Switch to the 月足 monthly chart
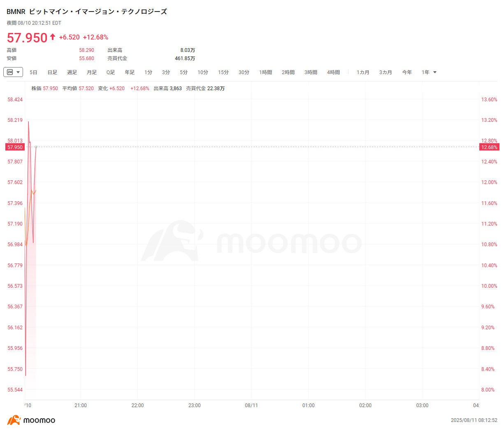The image size is (504, 431). click(91, 72)
